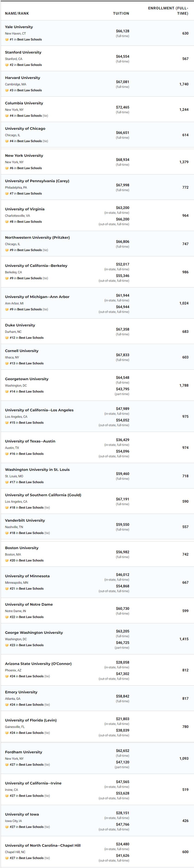Screen dimensions: 194x868
Task: Sort by Enrollment (Full-Time) column header
Action: coord(168,11)
